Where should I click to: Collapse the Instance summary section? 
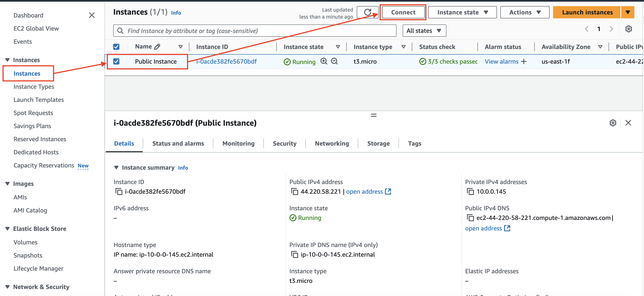point(116,167)
